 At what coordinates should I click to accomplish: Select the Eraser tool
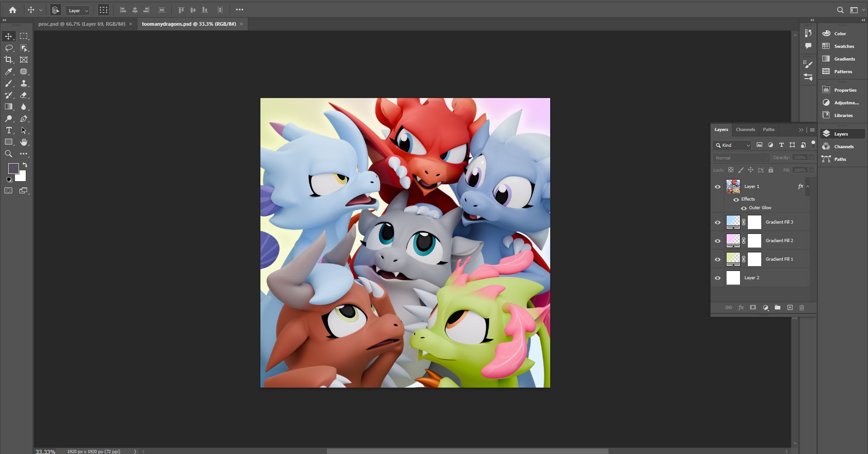tap(24, 95)
